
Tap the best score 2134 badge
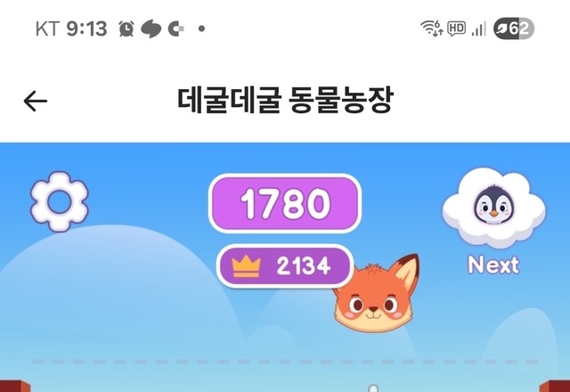(285, 266)
